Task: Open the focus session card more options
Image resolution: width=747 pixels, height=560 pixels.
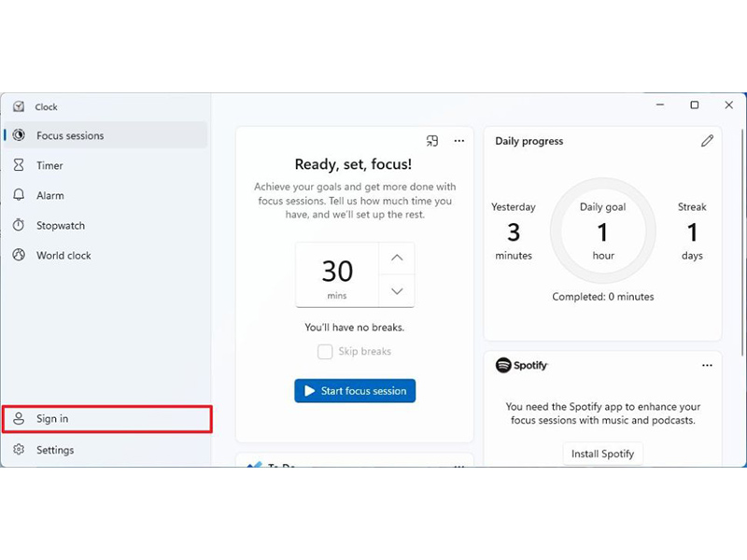Action: click(459, 141)
